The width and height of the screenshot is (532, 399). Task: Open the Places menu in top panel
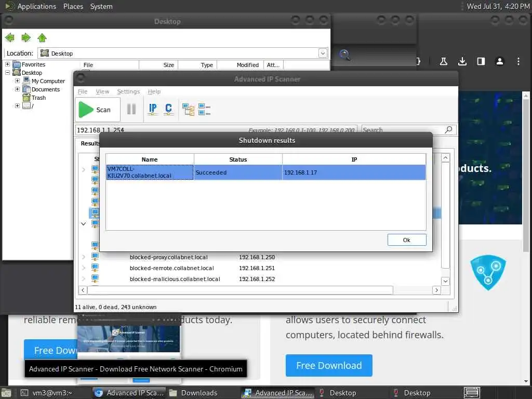pyautogui.click(x=73, y=6)
